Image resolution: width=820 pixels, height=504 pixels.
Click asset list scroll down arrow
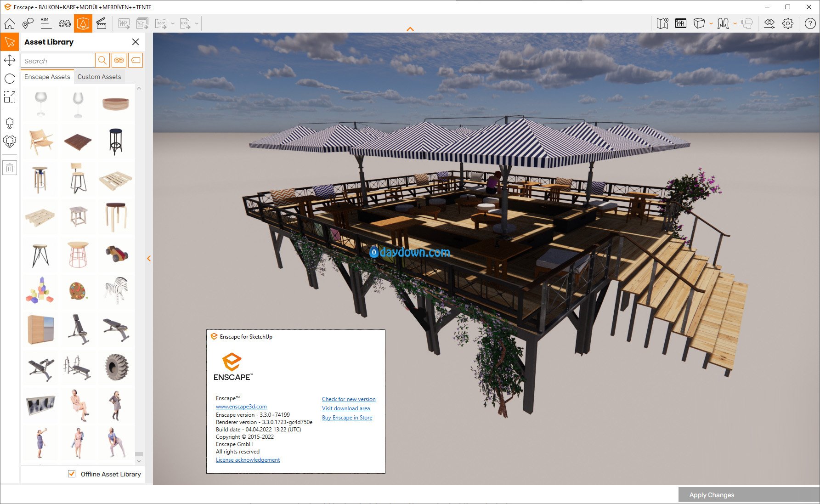pyautogui.click(x=139, y=461)
